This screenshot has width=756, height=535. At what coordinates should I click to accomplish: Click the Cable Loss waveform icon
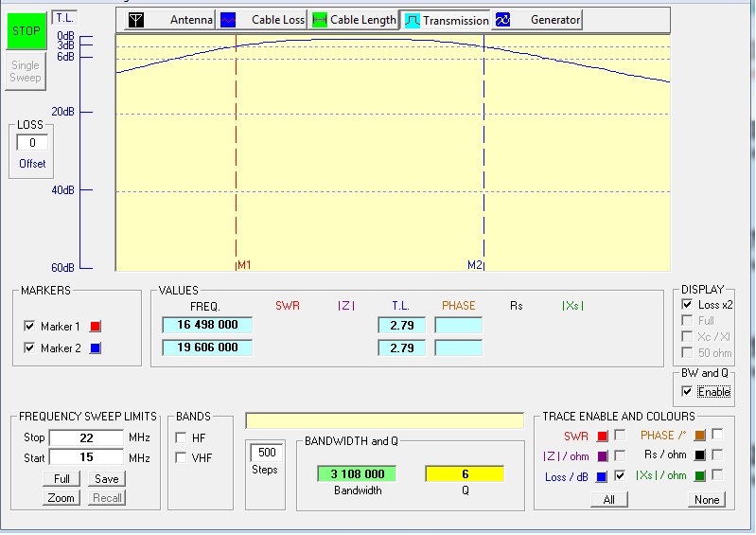pos(228,20)
